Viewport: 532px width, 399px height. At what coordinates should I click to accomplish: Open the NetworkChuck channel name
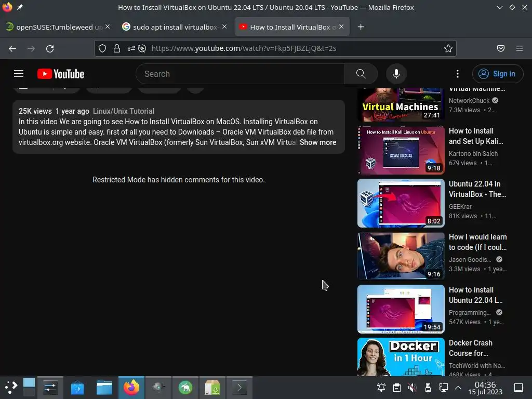[469, 100]
